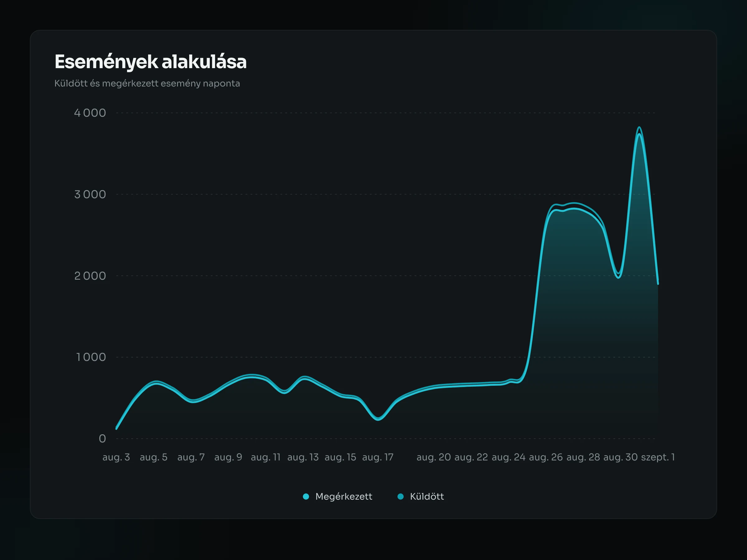Click the Megérkezett legend color dot

point(306,497)
